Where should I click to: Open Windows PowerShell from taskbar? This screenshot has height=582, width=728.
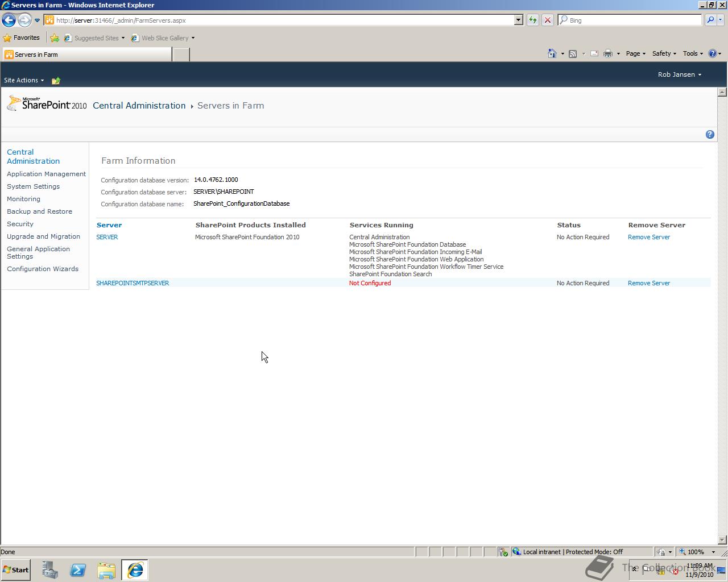[x=78, y=570]
